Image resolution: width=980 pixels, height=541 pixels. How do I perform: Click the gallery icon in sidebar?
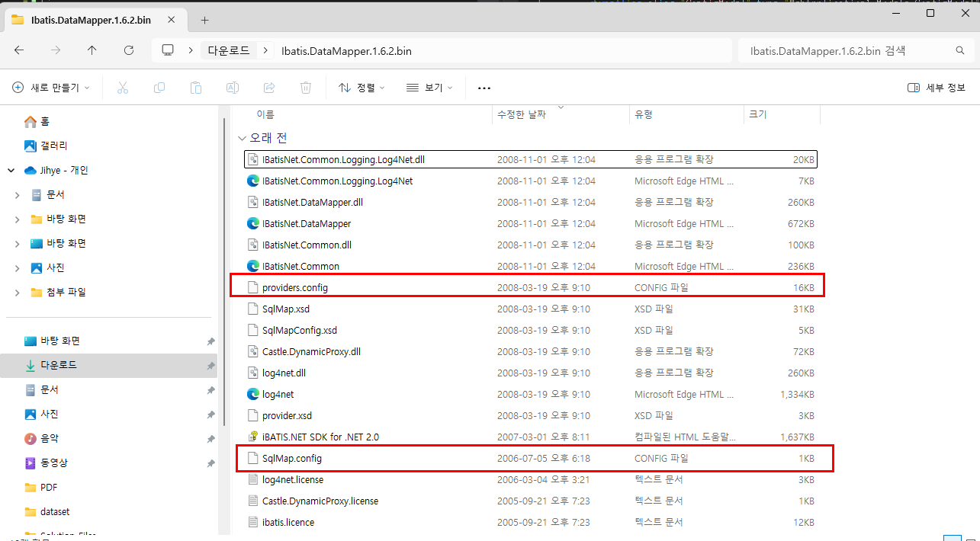coord(31,146)
